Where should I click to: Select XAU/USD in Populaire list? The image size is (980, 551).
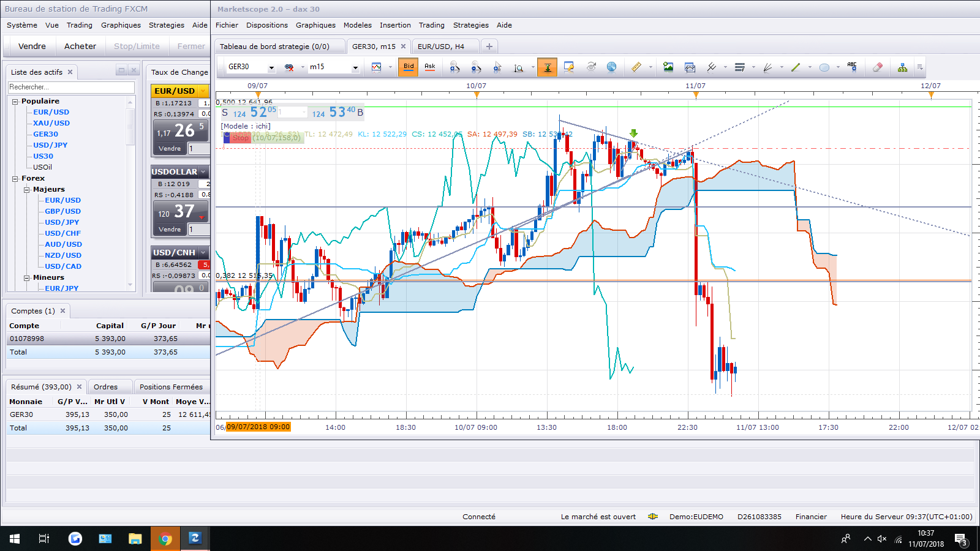[51, 124]
